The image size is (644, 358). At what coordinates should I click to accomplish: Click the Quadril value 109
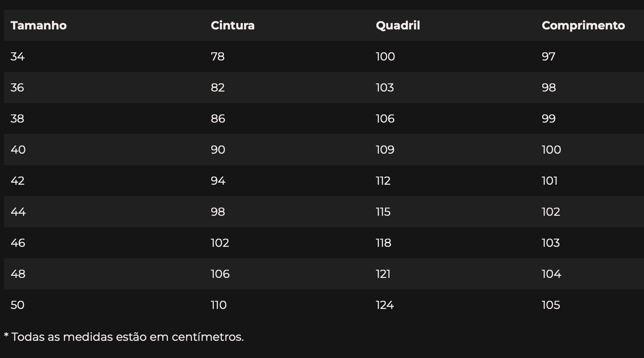(385, 150)
